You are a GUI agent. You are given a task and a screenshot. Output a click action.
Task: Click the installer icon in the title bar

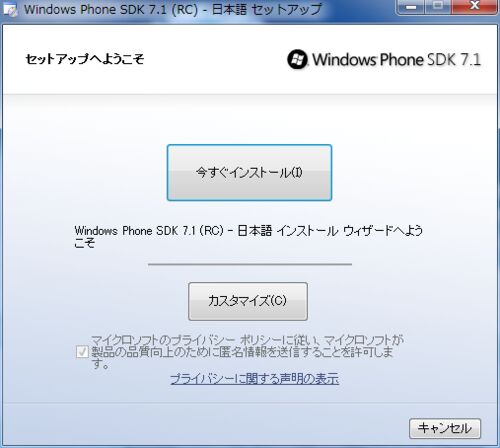coord(10,10)
